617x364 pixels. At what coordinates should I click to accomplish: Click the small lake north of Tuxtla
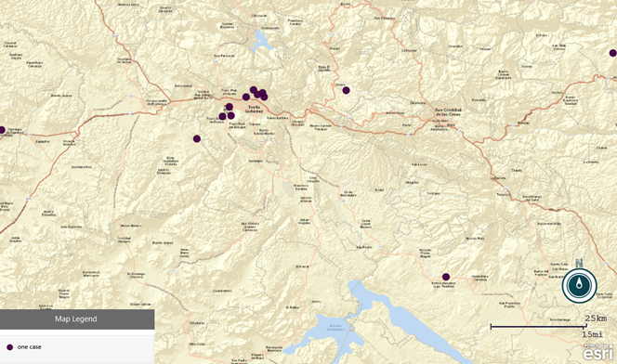[x=261, y=40]
